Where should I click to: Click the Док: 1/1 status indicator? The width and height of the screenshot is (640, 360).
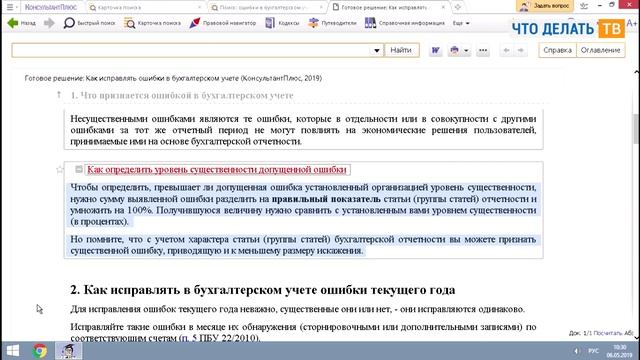(580, 333)
